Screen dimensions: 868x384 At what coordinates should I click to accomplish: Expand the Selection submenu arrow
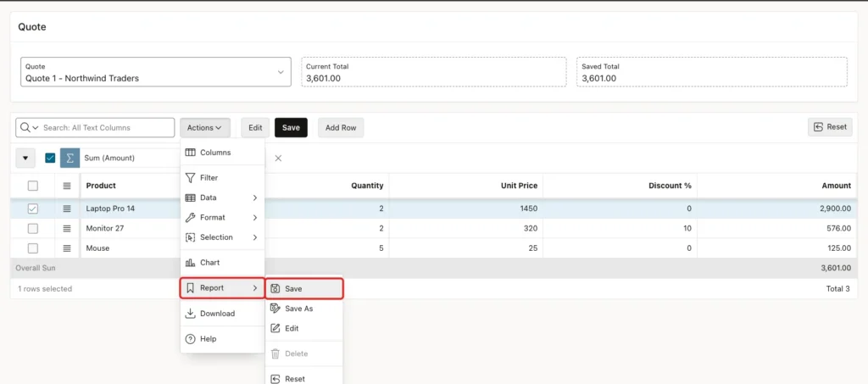255,237
